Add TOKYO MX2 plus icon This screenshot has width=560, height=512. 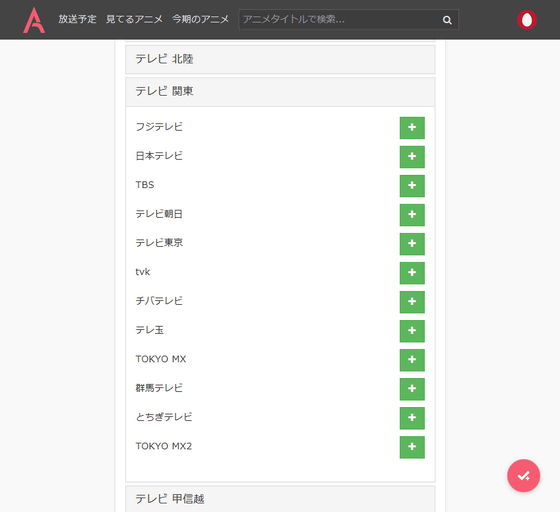click(412, 447)
